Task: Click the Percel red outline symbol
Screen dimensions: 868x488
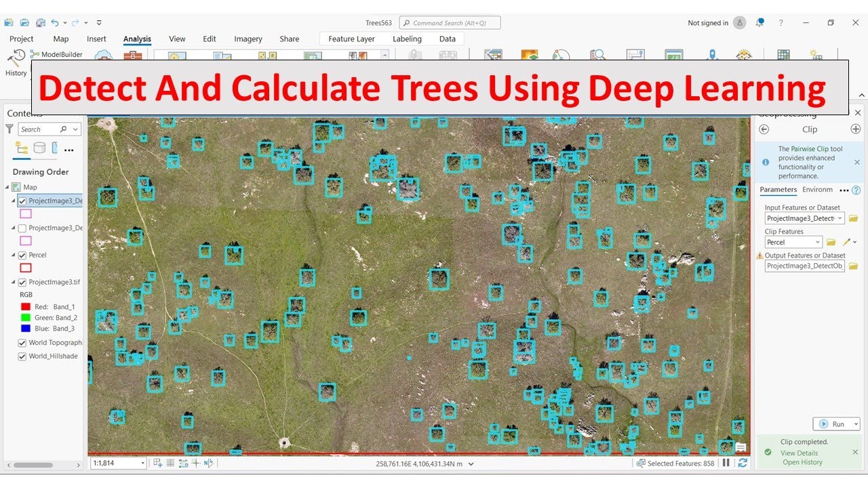Action: click(26, 268)
